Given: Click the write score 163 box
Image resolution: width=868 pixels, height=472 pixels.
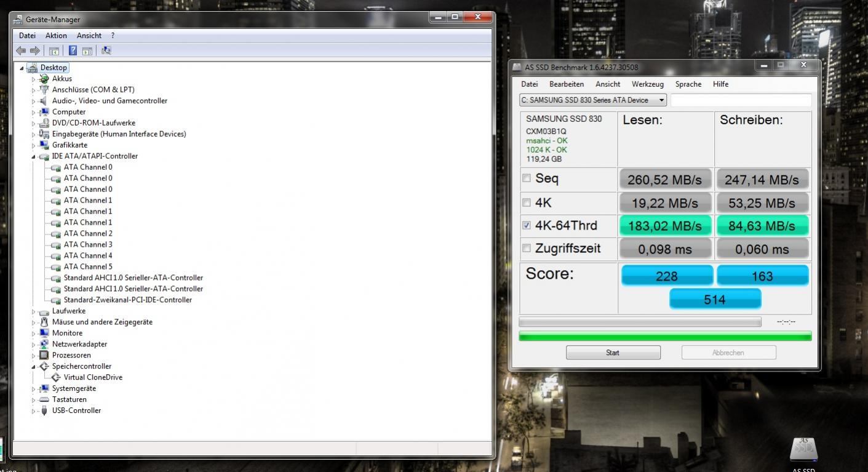Looking at the screenshot, I should pos(763,276).
